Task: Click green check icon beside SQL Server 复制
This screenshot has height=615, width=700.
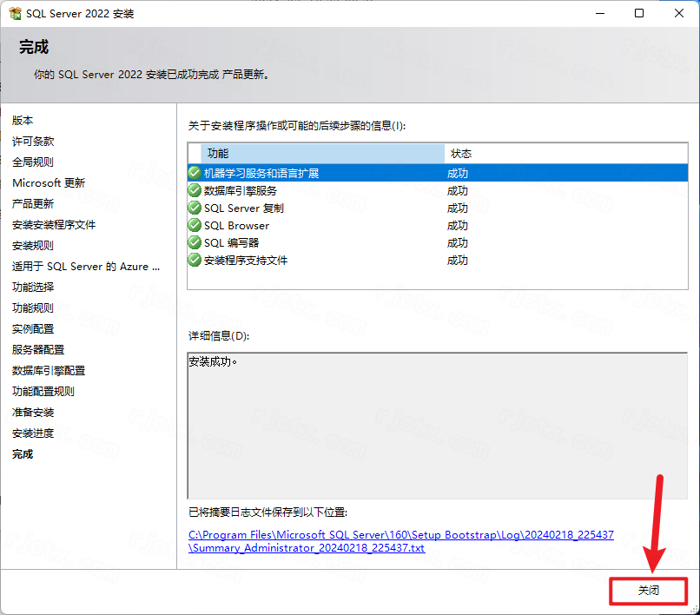Action: pos(195,208)
